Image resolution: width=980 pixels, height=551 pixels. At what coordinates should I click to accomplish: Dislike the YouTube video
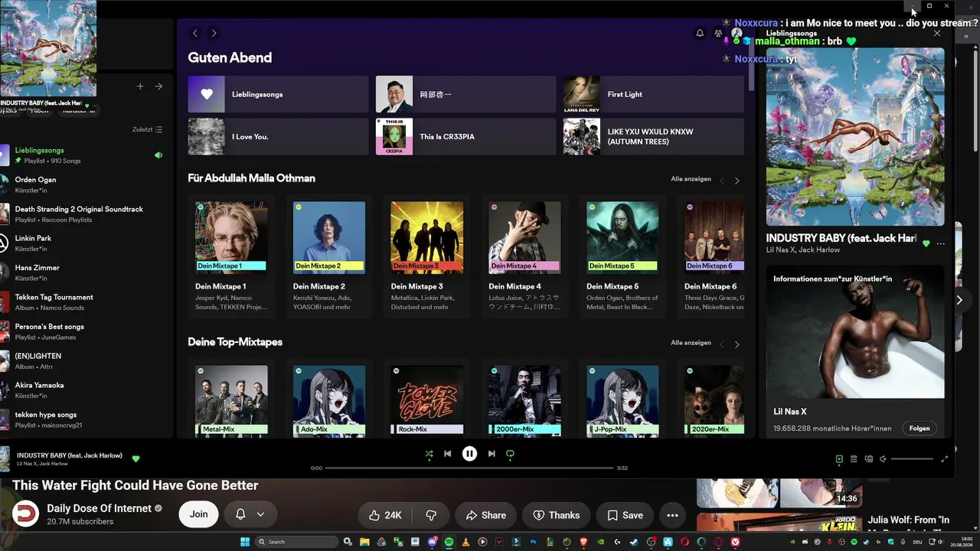point(430,515)
